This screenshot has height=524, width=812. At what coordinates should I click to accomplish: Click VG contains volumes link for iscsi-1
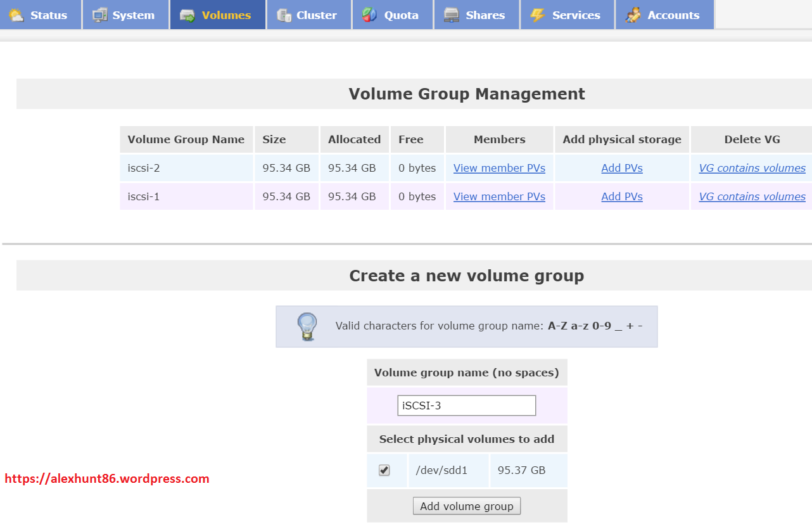(752, 196)
